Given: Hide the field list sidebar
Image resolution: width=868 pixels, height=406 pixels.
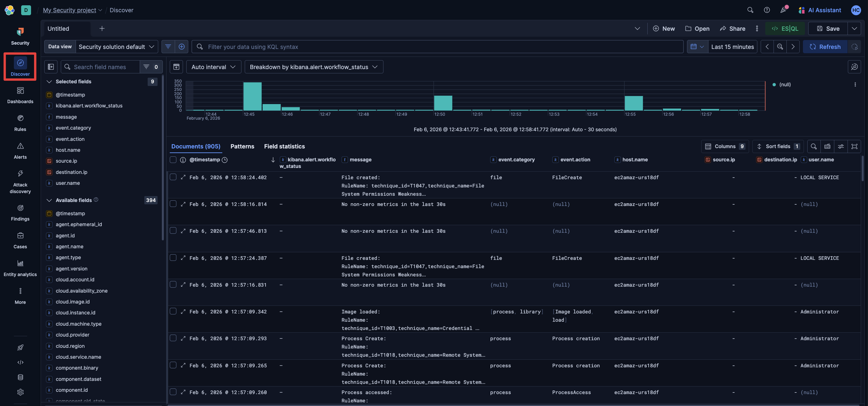Looking at the screenshot, I should click(51, 67).
